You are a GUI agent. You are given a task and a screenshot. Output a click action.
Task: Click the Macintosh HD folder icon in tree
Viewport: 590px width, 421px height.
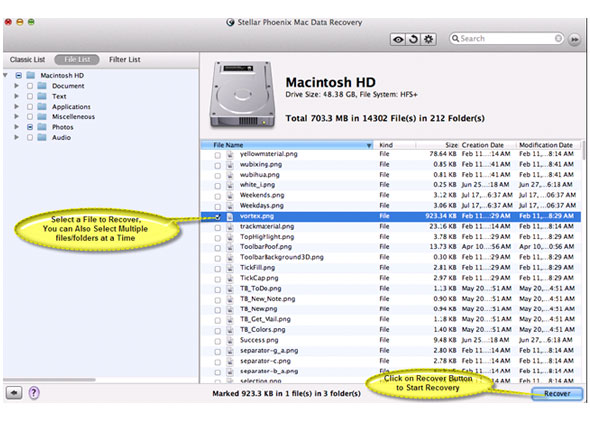click(x=30, y=75)
